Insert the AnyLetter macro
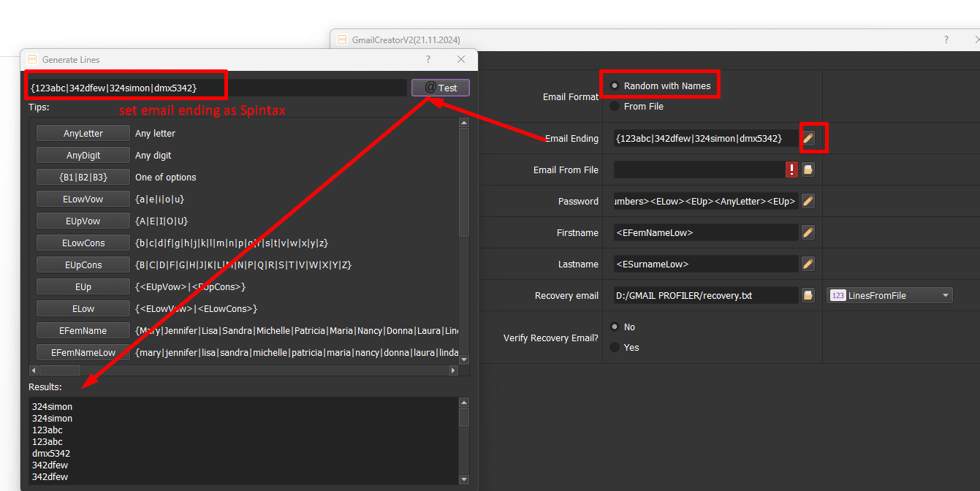980x491 pixels. coord(83,134)
